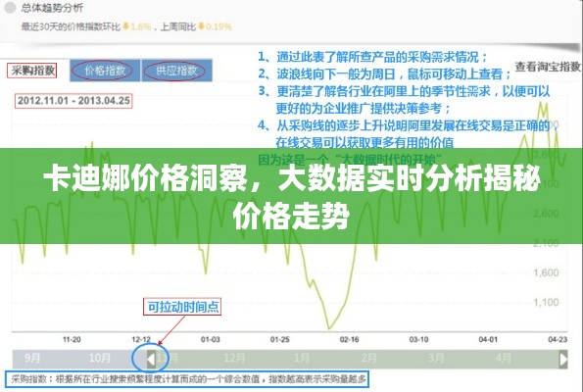Click the bullet icon beside 总体趋势分析
This screenshot has width=583, height=392.
point(10,8)
